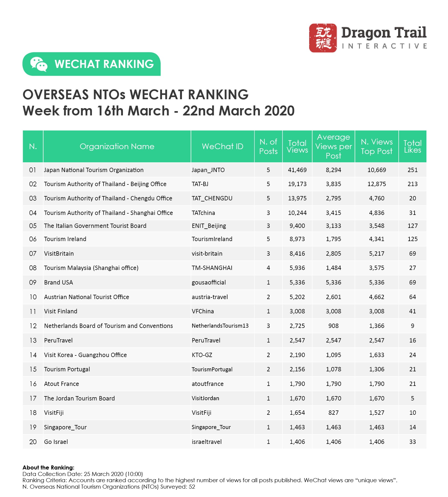Click the Total Views column header
The height and width of the screenshot is (497, 448).
[297, 146]
